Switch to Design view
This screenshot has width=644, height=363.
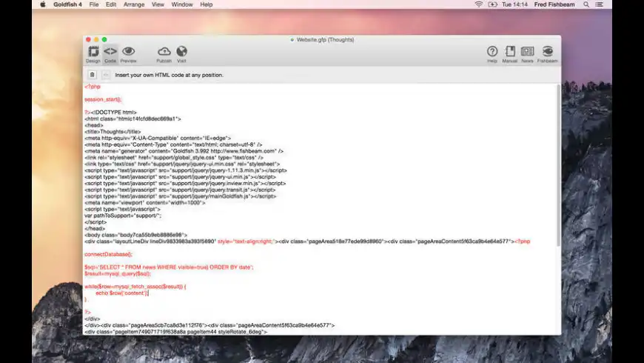[x=93, y=54]
